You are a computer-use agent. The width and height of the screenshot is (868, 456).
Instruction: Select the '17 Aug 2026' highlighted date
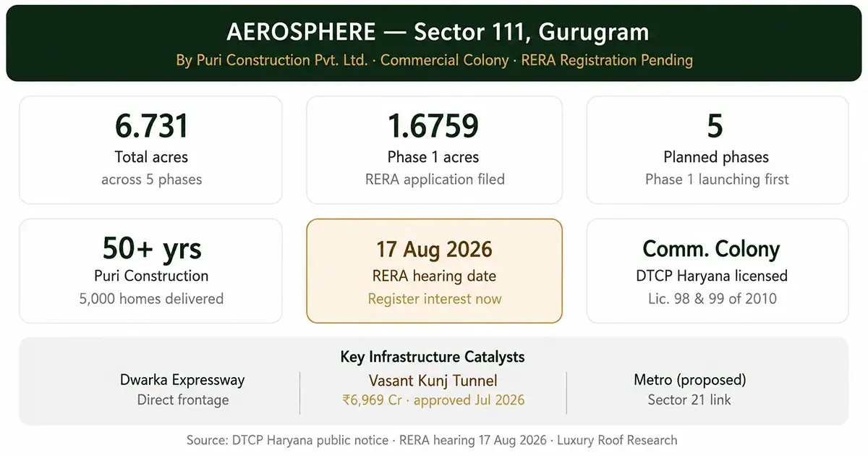pyautogui.click(x=434, y=250)
